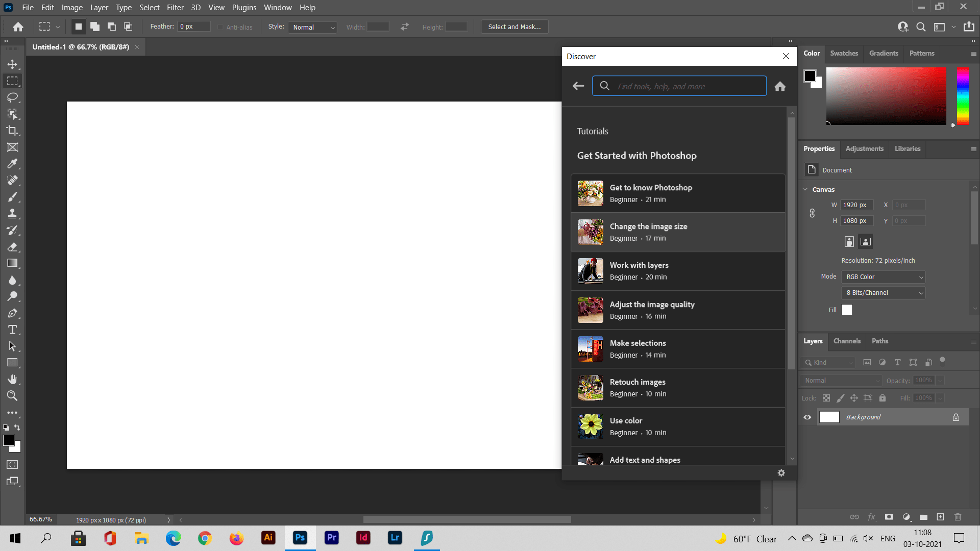This screenshot has width=980, height=551.
Task: Enable the Anti-alias option
Action: point(220,27)
